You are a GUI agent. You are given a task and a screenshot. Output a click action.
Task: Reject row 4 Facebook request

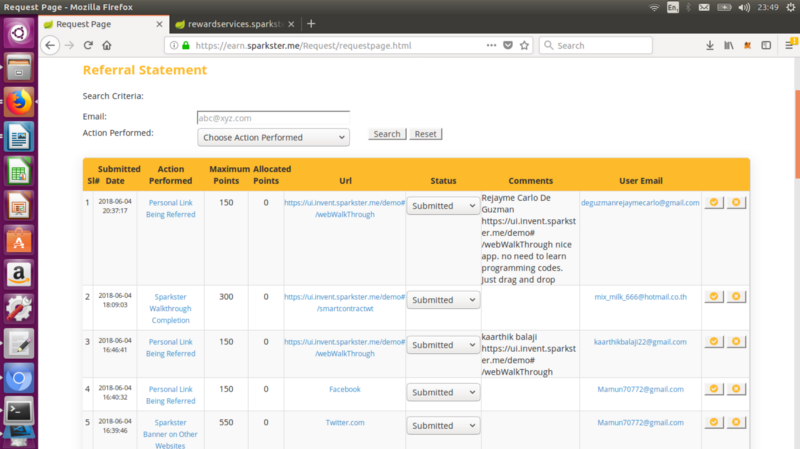736,389
